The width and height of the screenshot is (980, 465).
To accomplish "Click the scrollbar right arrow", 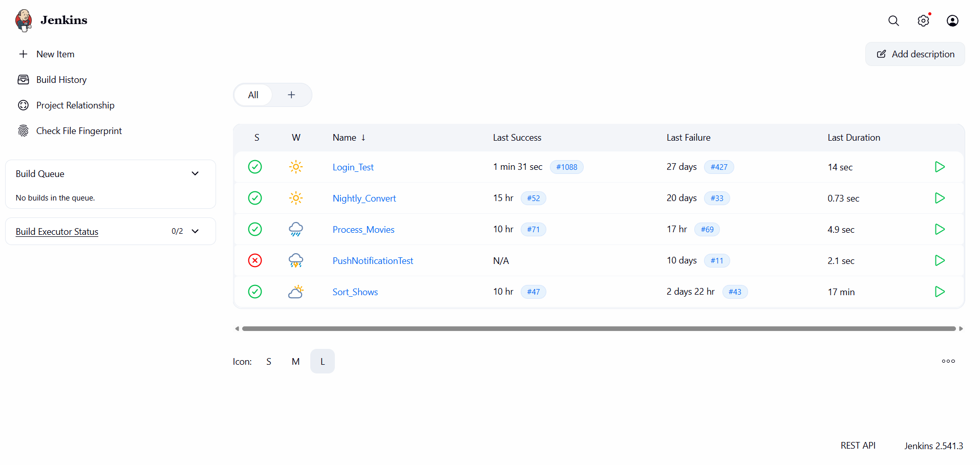I will pyautogui.click(x=961, y=328).
